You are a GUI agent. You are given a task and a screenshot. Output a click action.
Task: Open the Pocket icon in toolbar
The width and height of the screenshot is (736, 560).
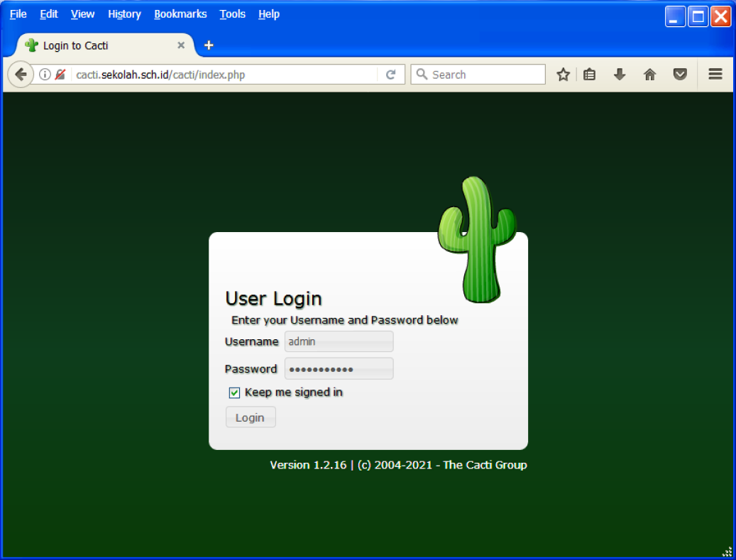click(680, 75)
